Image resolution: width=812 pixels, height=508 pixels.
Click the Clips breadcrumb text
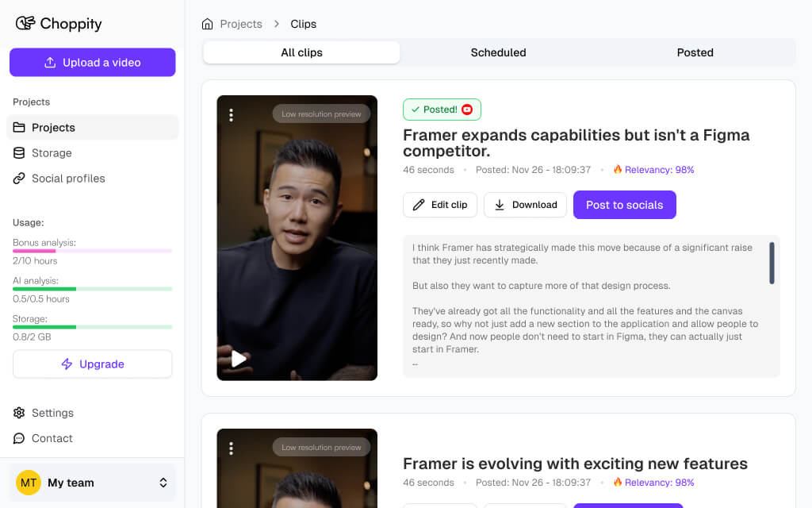304,24
